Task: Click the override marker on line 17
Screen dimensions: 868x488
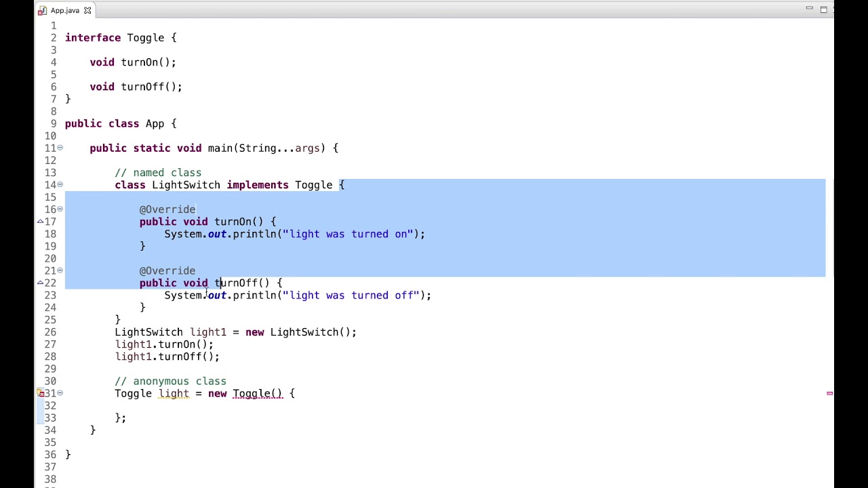Action: click(41, 222)
